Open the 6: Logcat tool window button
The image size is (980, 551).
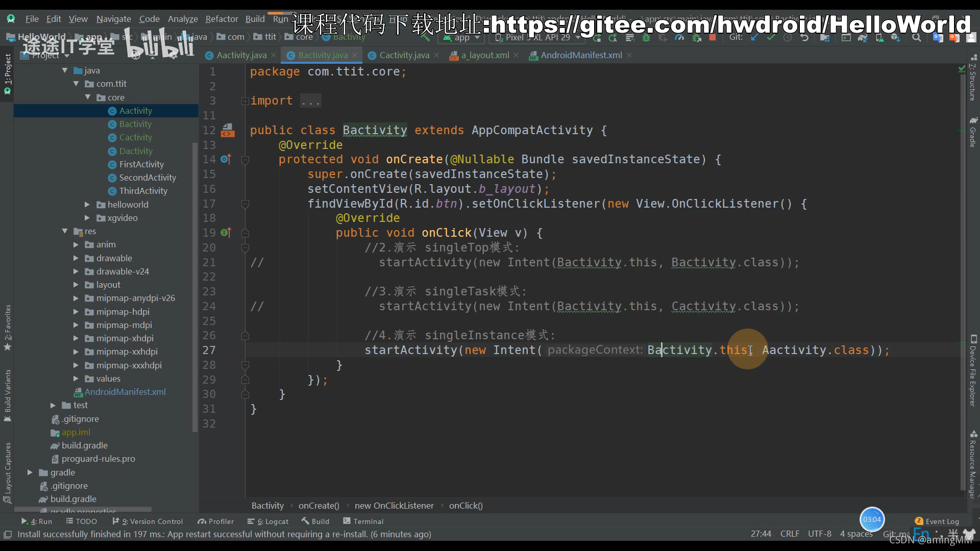point(268,521)
